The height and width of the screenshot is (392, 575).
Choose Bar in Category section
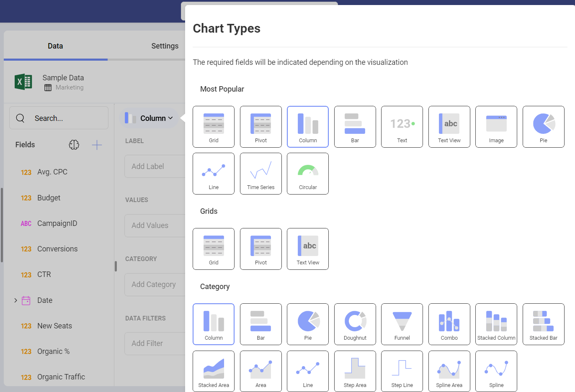click(x=261, y=324)
